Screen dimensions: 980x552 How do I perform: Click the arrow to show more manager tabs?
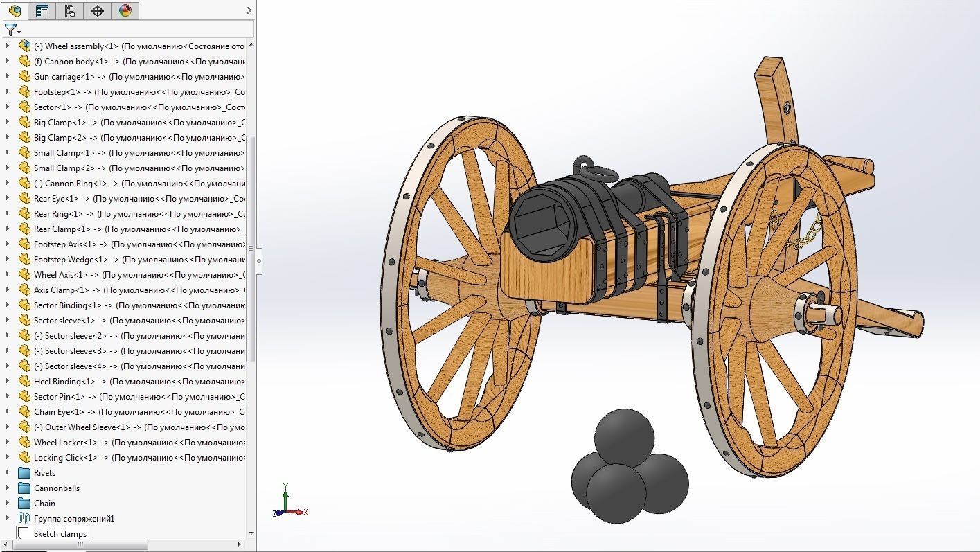pyautogui.click(x=249, y=10)
